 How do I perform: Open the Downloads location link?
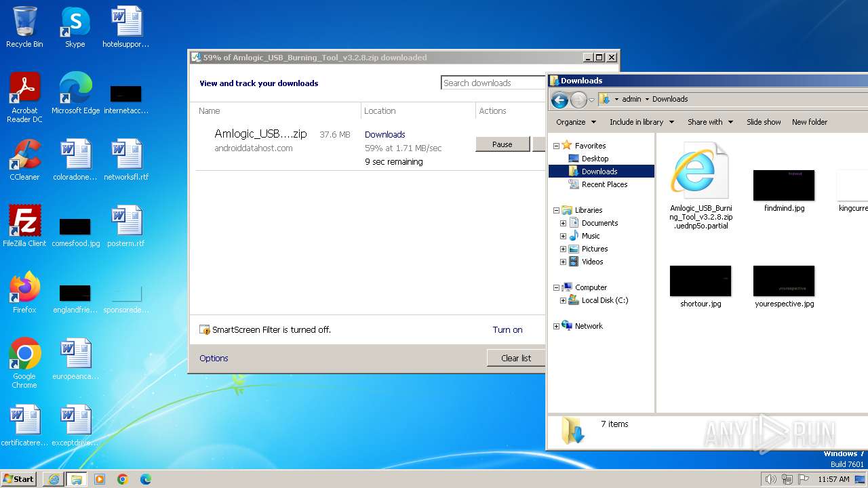coord(384,134)
